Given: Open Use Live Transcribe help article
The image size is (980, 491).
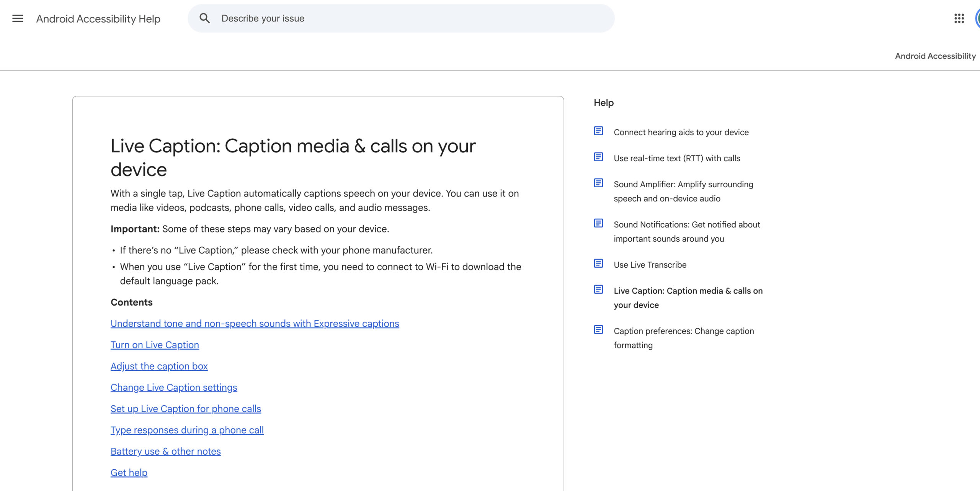Looking at the screenshot, I should point(650,265).
